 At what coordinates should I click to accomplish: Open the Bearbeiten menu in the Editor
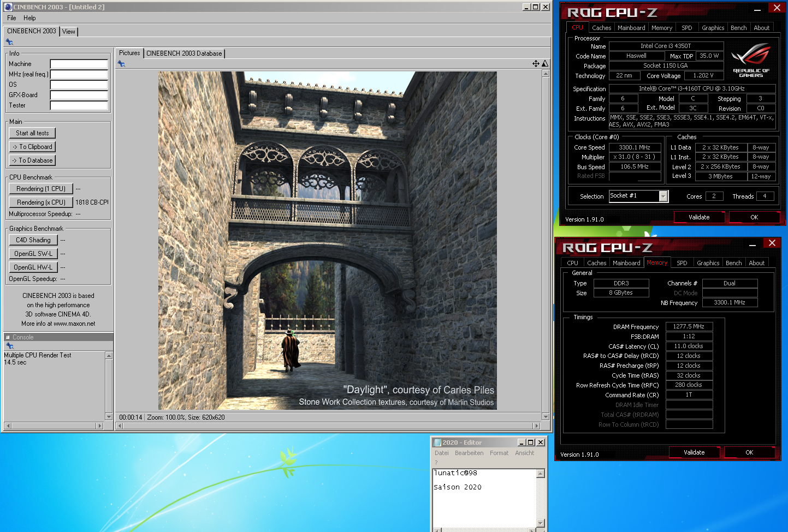469,453
